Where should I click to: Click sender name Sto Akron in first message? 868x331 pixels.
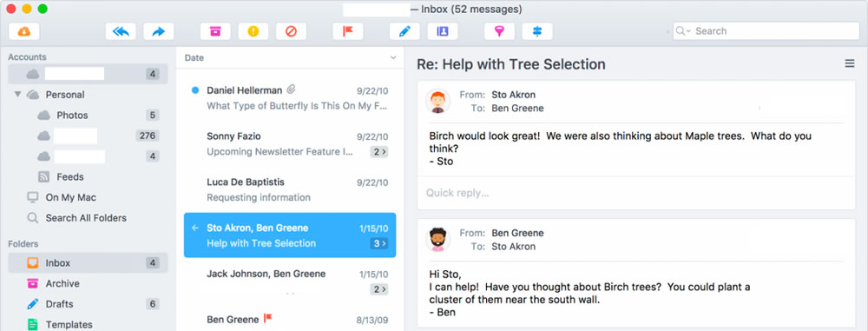point(514,95)
